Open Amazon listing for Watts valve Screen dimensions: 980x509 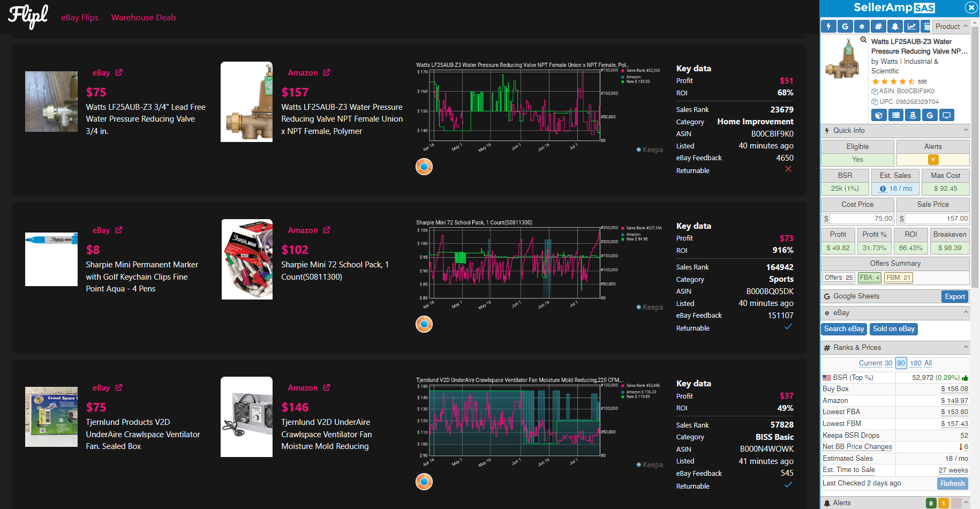click(309, 73)
